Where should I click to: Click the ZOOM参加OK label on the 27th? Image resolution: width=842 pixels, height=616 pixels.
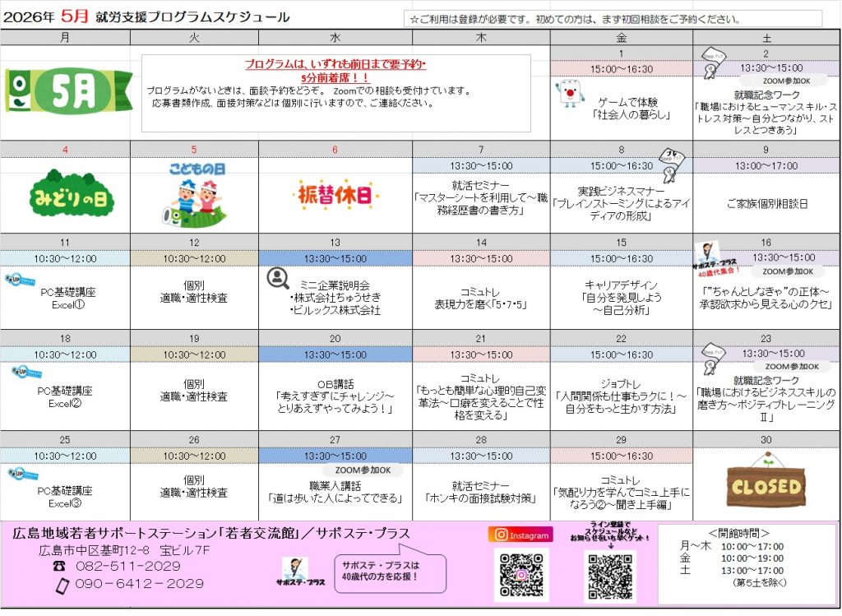[363, 470]
